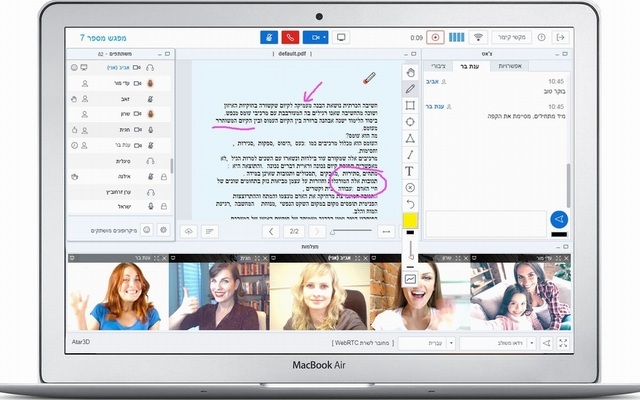Screen dimensions: 640x400
Task: Select the pencil drawing tool
Action: (x=410, y=89)
